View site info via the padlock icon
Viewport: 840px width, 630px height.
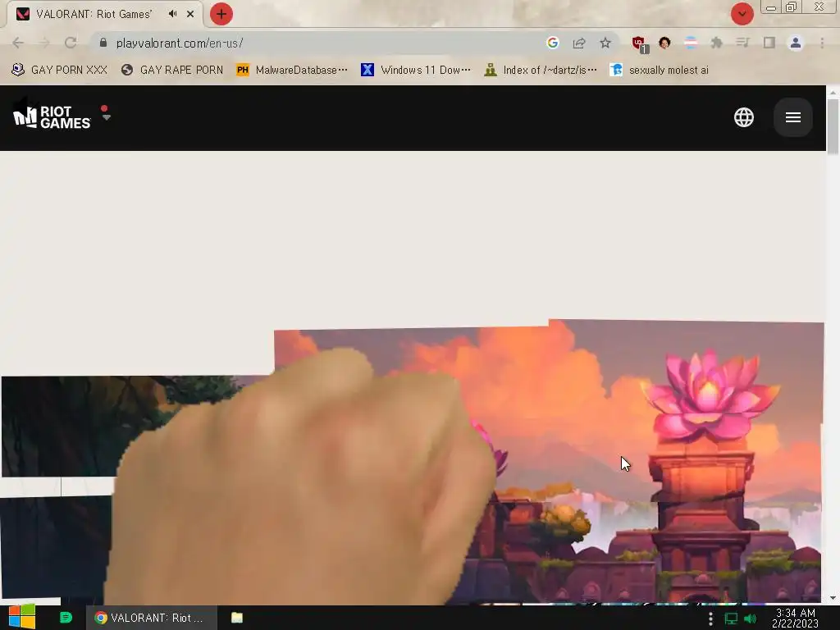[103, 43]
